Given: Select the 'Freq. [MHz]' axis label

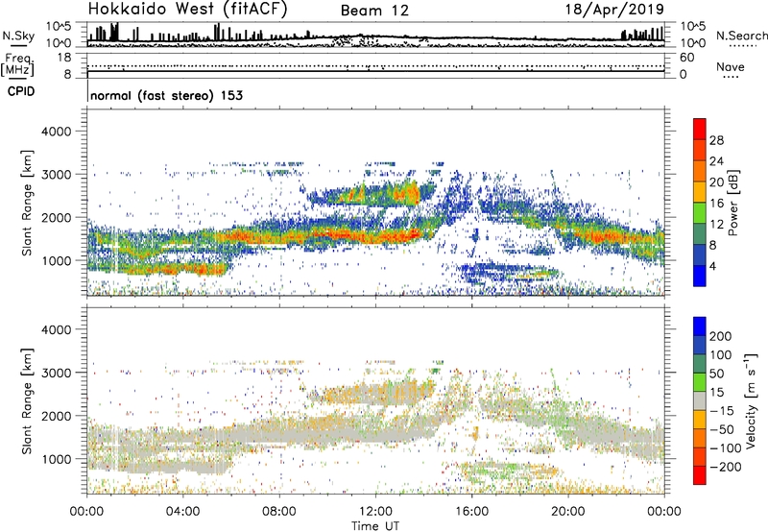Looking at the screenshot, I should (17, 65).
